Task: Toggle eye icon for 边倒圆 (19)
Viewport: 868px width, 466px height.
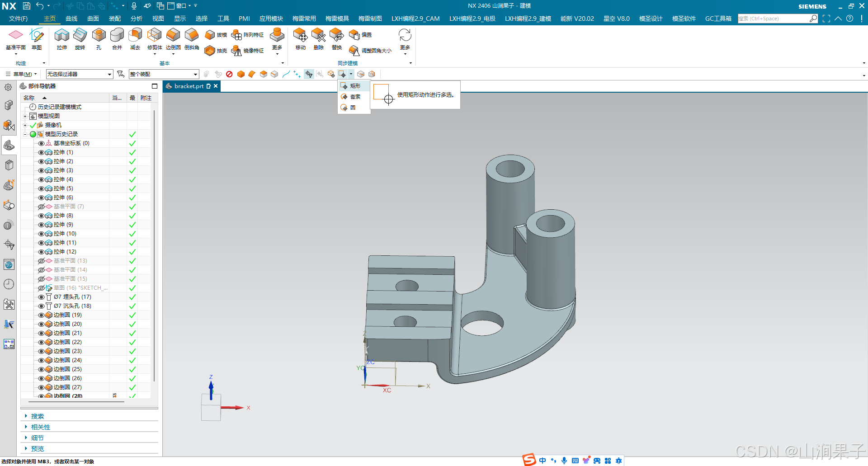Action: click(41, 315)
